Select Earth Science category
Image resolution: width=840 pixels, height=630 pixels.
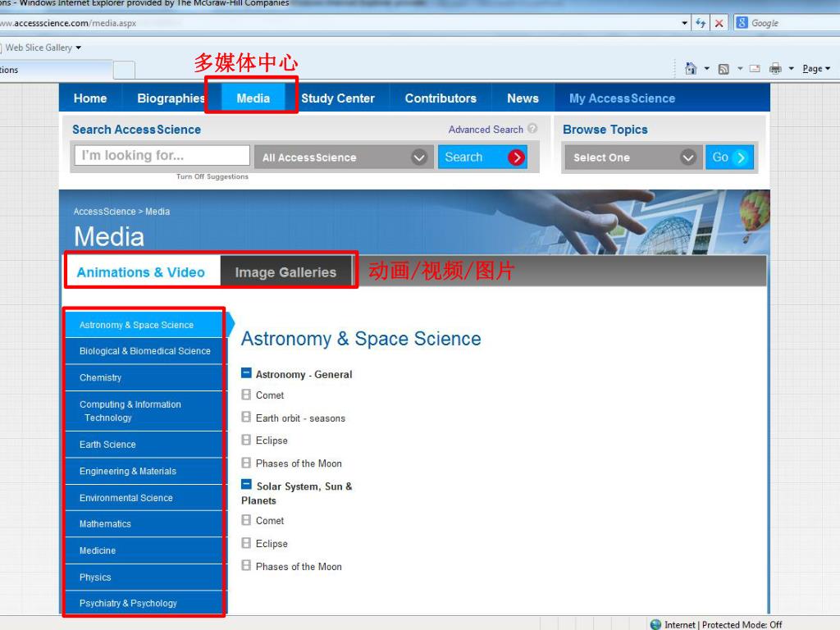pyautogui.click(x=144, y=445)
